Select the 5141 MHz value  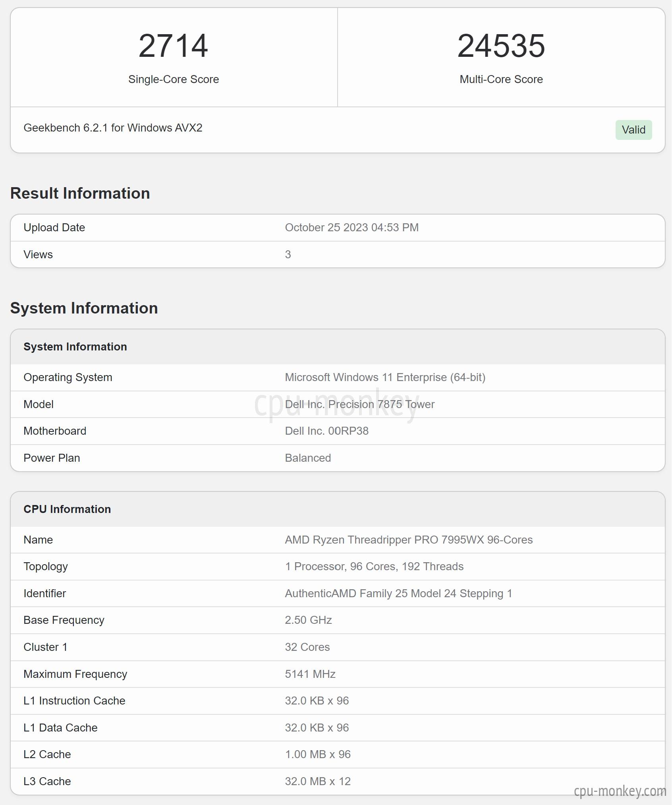pos(310,674)
